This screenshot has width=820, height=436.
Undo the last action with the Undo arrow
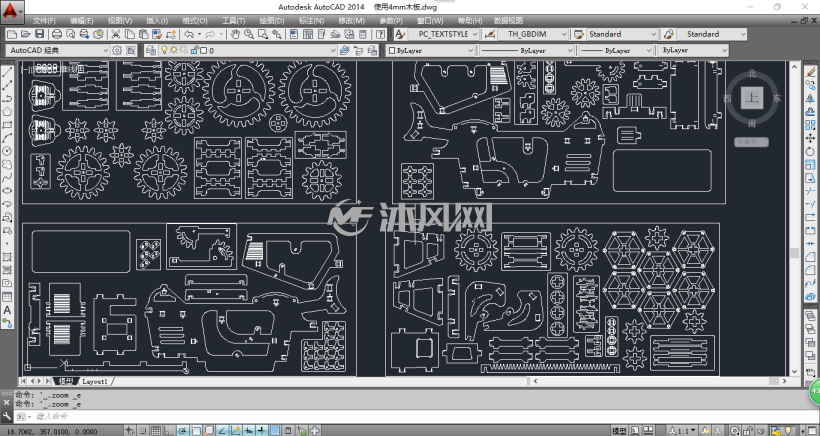point(189,34)
